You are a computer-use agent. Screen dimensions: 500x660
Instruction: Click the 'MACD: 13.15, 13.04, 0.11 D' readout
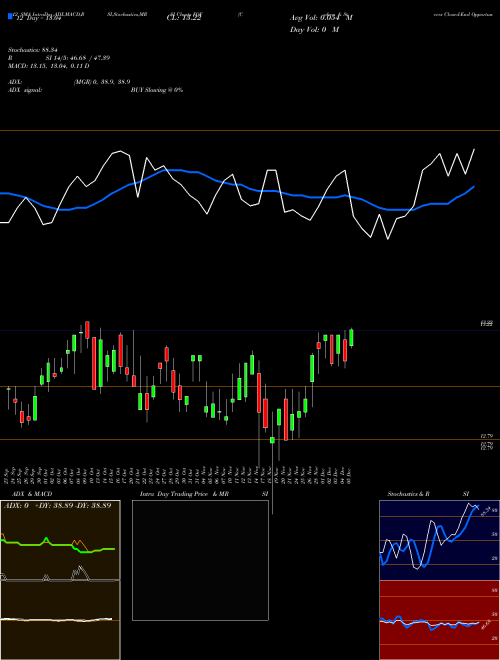[x=48, y=66]
